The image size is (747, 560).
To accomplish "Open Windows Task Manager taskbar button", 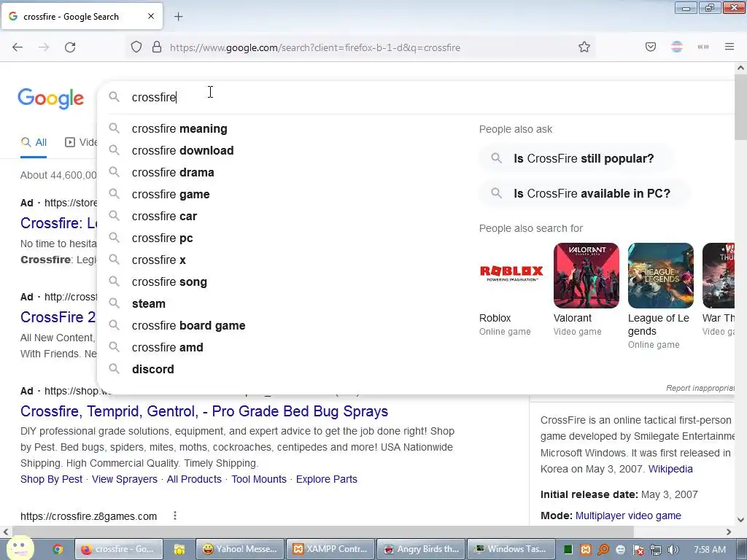I will [x=511, y=550].
